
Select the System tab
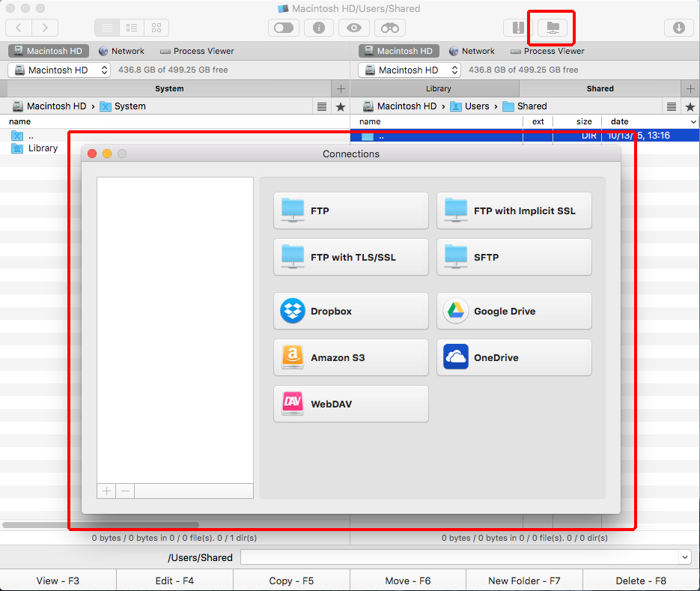(x=169, y=88)
